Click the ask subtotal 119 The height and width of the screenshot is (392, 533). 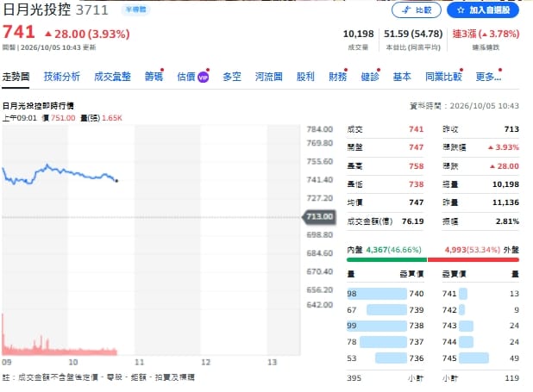coord(512,378)
